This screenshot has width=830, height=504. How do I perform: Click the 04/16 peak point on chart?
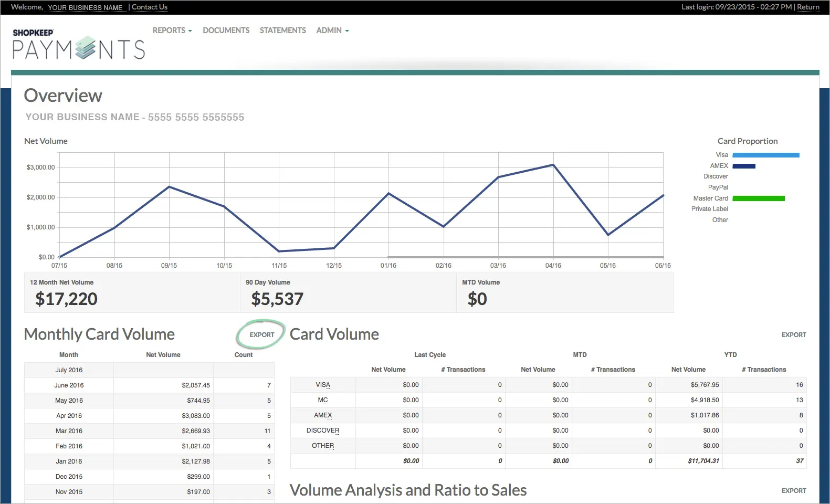point(553,165)
